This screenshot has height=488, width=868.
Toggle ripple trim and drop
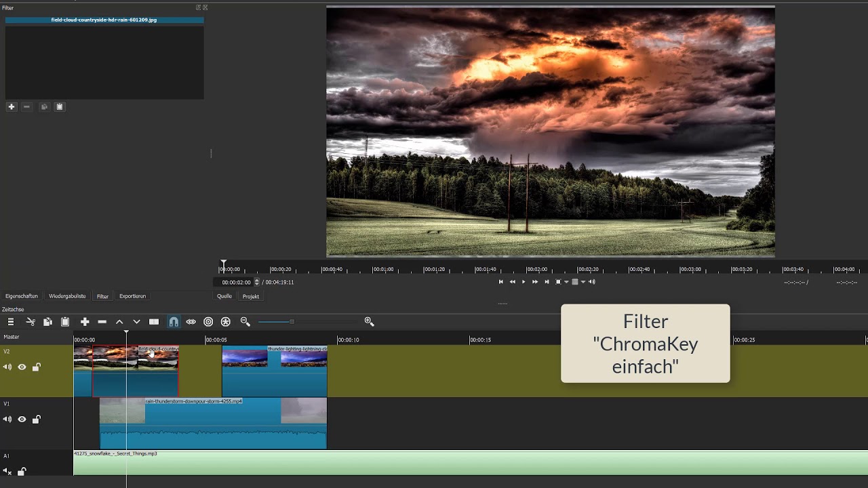point(208,322)
